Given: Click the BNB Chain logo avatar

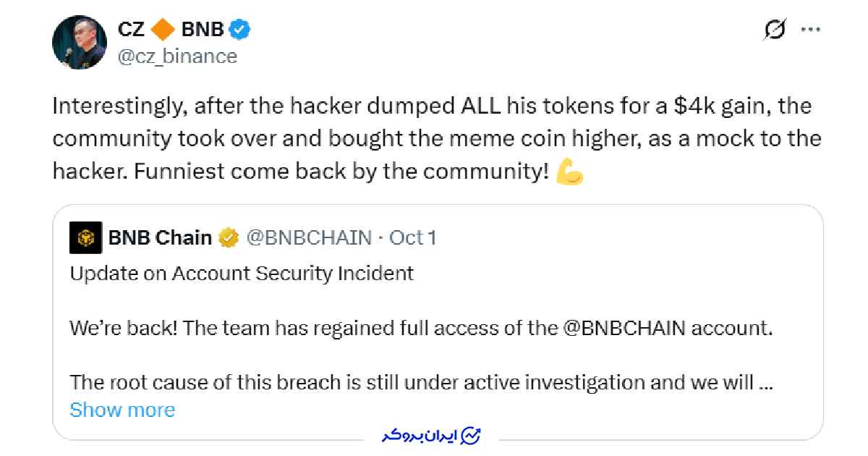Looking at the screenshot, I should 85,237.
